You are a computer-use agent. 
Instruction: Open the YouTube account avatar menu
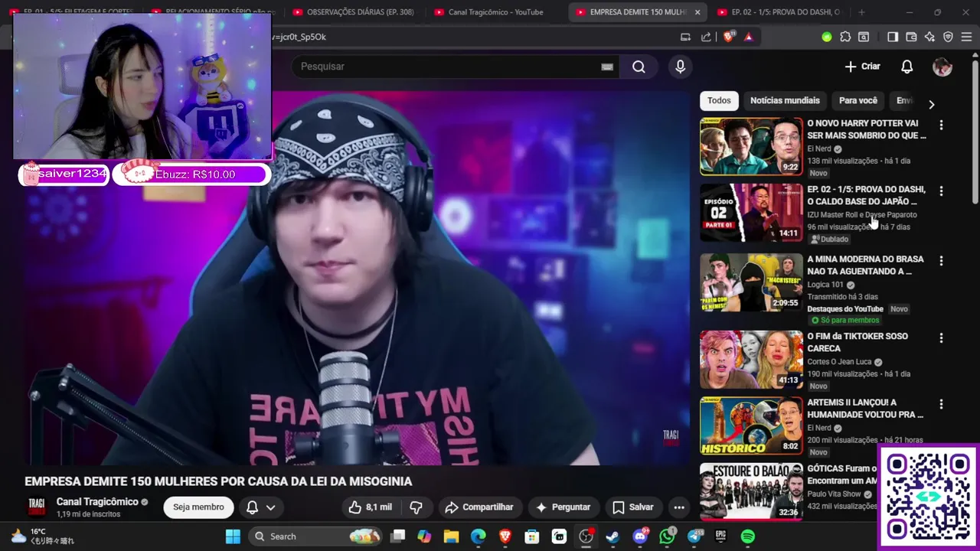coord(942,67)
